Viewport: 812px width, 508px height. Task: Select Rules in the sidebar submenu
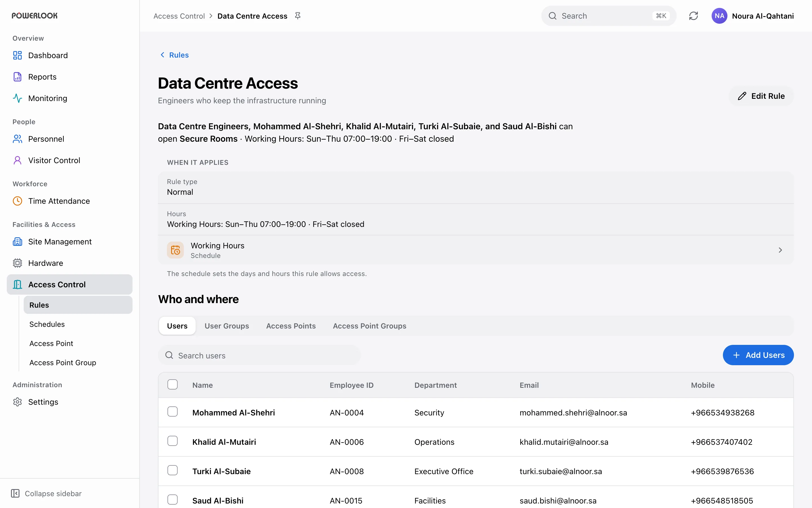pos(78,305)
